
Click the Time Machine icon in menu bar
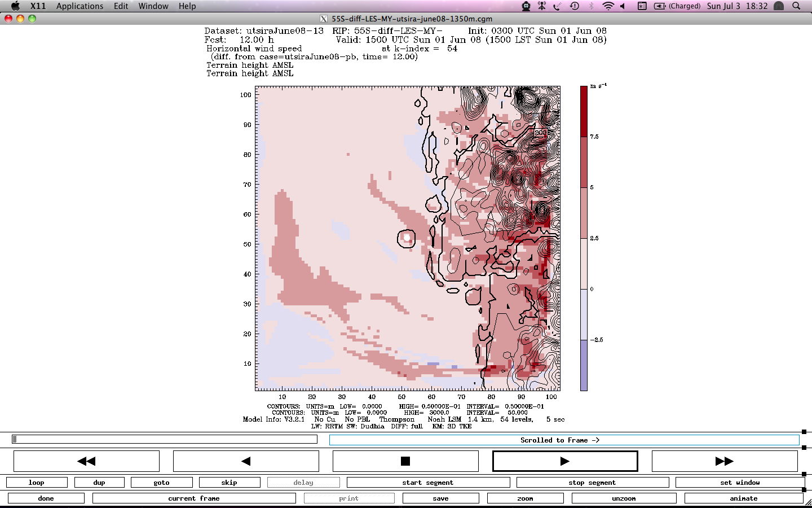574,6
